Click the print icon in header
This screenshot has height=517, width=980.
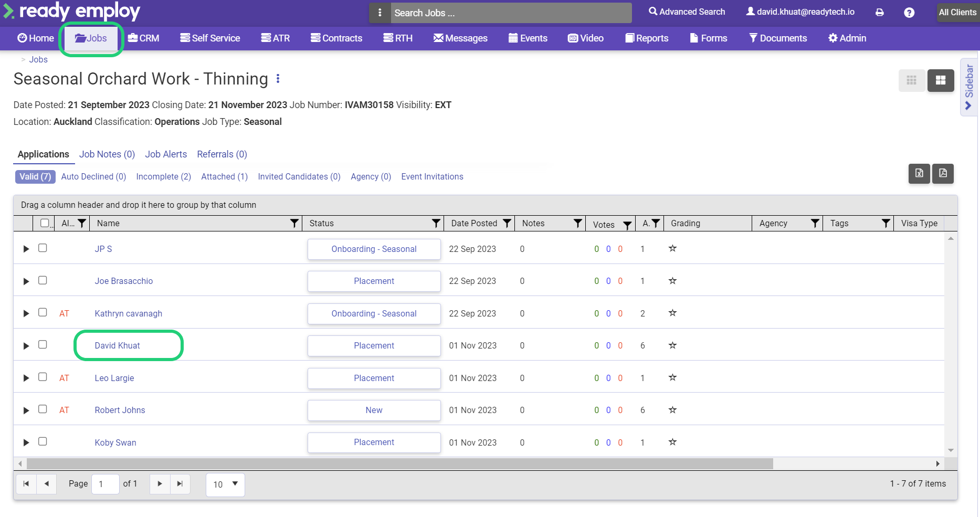pyautogui.click(x=880, y=12)
